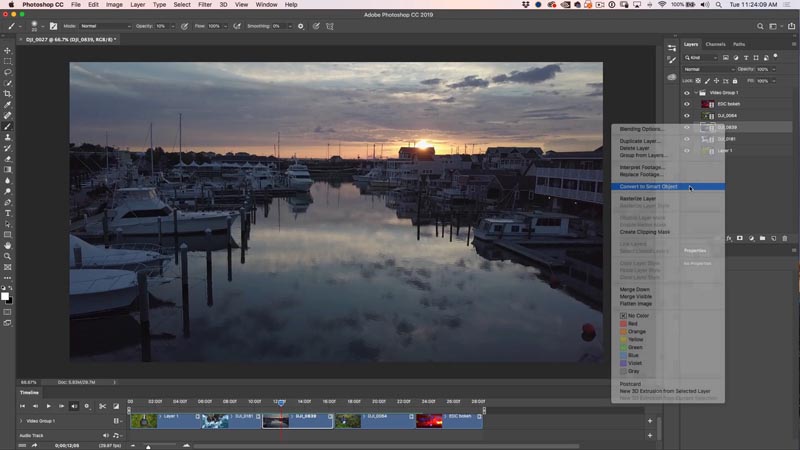Select the Crop tool
The height and width of the screenshot is (450, 800).
tap(7, 94)
